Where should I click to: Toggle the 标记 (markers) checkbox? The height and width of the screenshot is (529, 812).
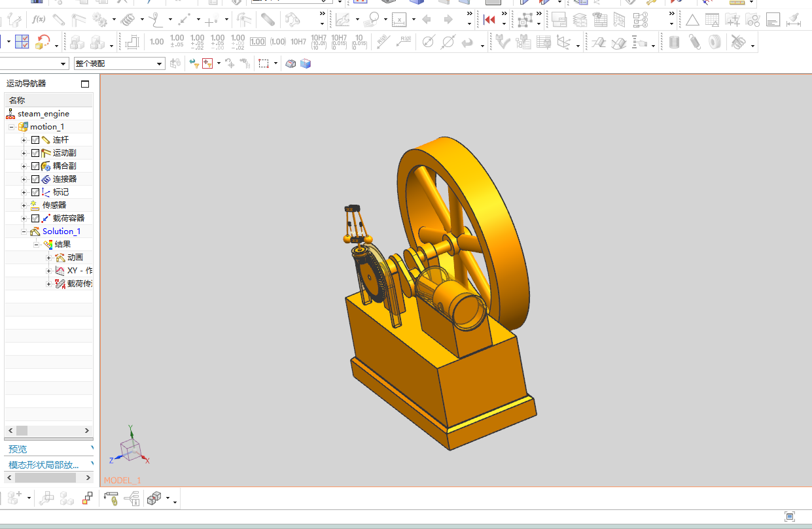click(35, 192)
